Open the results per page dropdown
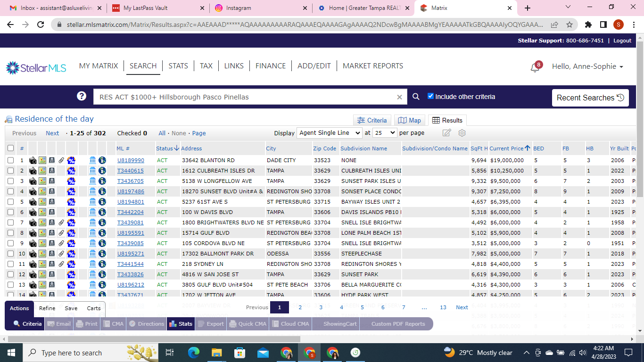644x362 pixels. tap(385, 133)
